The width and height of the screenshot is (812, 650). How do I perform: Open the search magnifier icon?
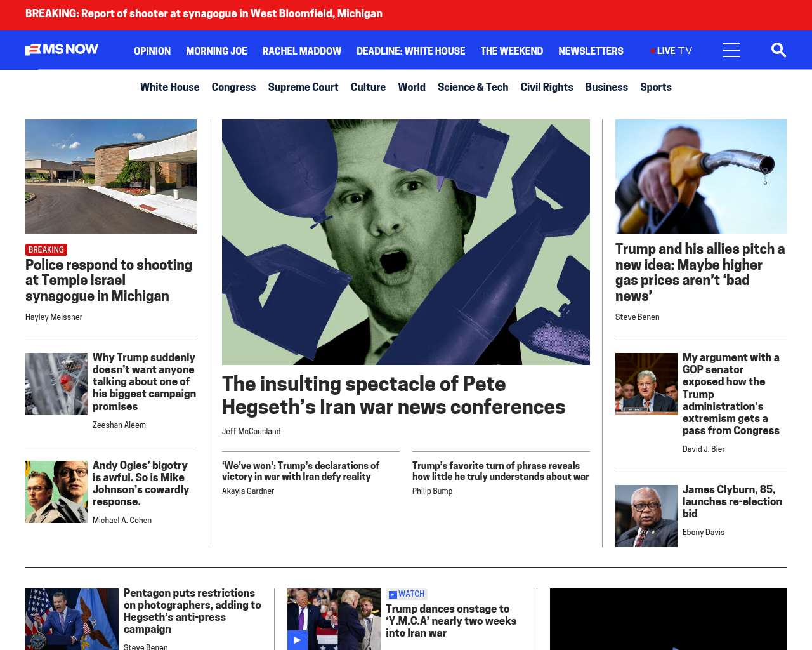[778, 50]
